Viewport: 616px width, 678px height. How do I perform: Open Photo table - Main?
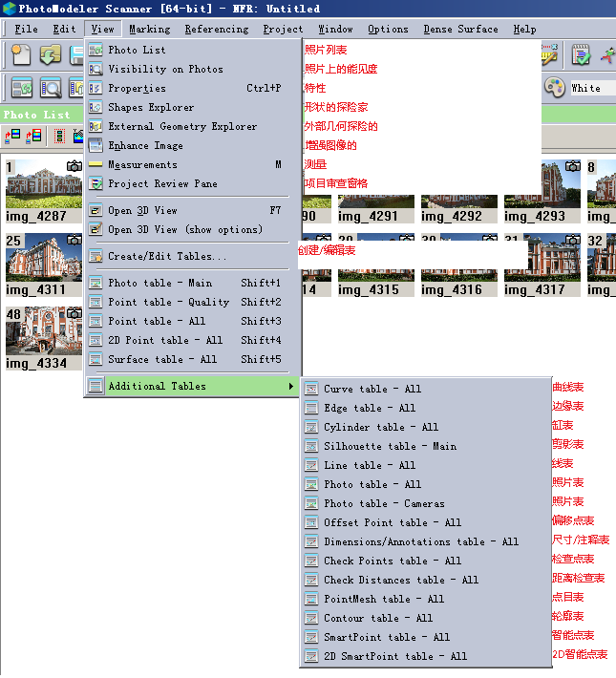click(x=193, y=283)
